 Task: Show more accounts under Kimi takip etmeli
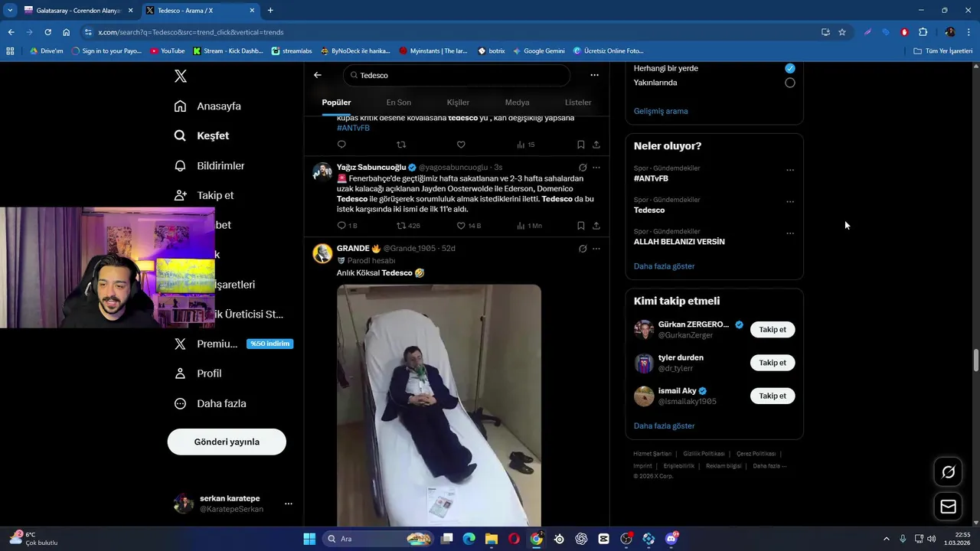pos(665,425)
